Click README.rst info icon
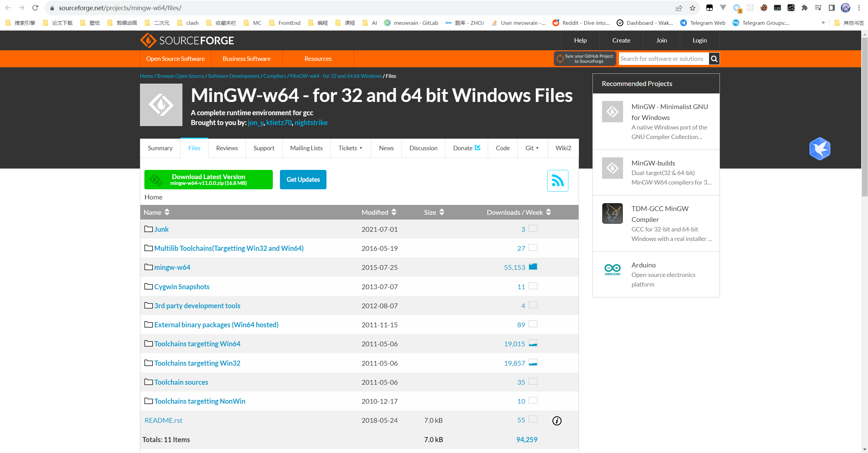This screenshot has width=868, height=453. coord(557,421)
